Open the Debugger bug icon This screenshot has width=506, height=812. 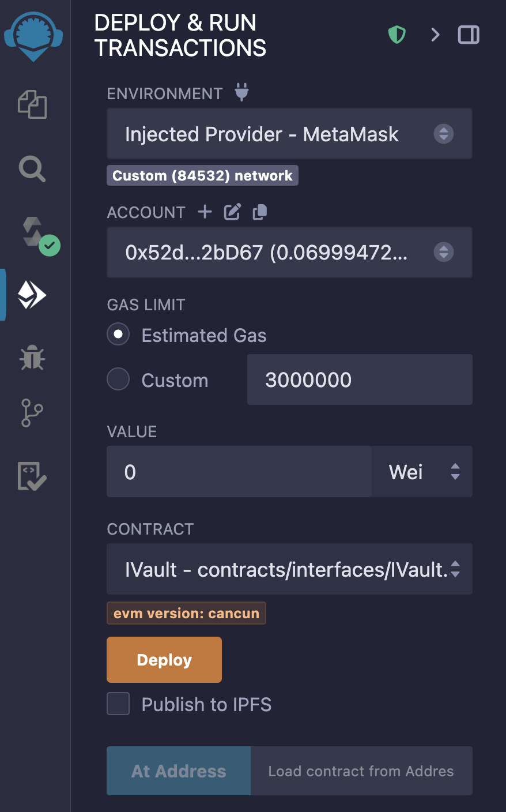coord(32,358)
